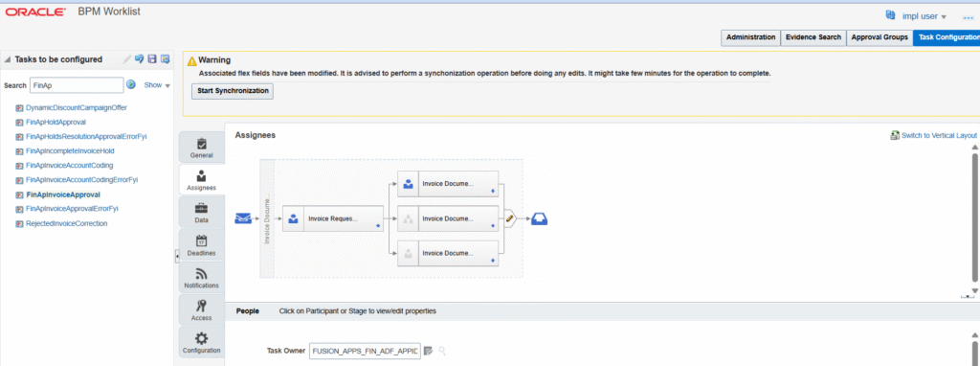Image resolution: width=980 pixels, height=366 pixels.
Task: Open the Approval Groups tab
Action: pos(880,37)
